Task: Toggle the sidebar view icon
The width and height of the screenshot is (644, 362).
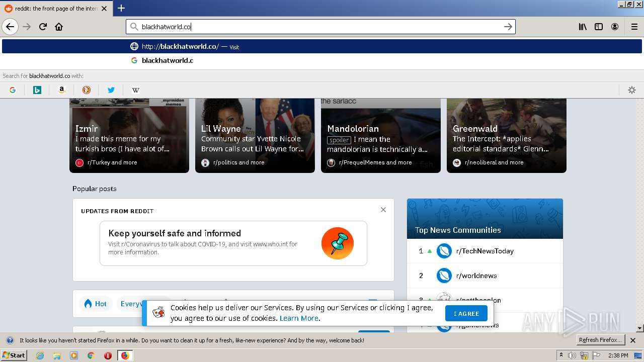Action: tap(599, 27)
